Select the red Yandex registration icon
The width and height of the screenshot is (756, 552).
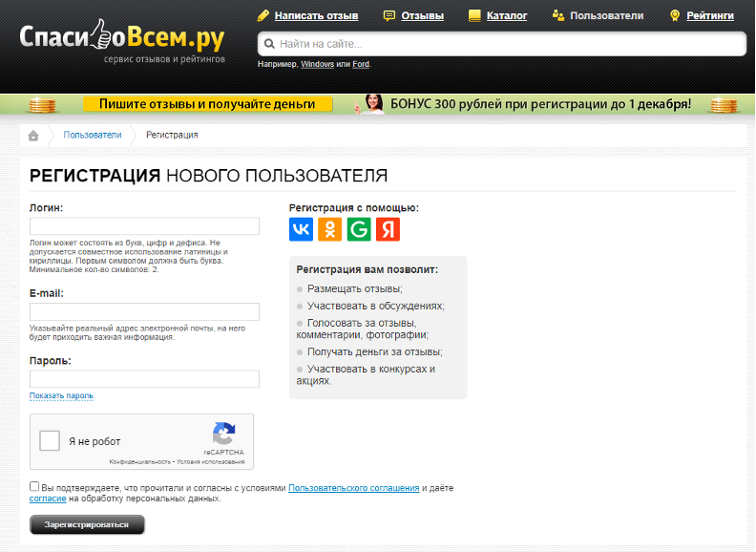[x=388, y=229]
